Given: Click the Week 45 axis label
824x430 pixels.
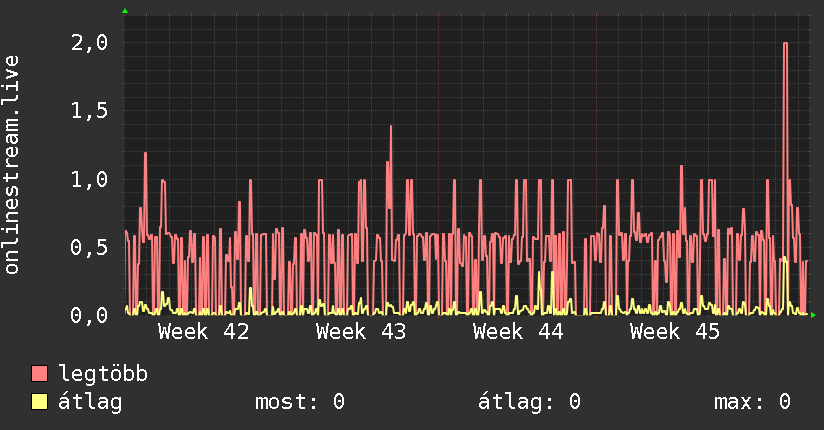Looking at the screenshot, I should [675, 332].
